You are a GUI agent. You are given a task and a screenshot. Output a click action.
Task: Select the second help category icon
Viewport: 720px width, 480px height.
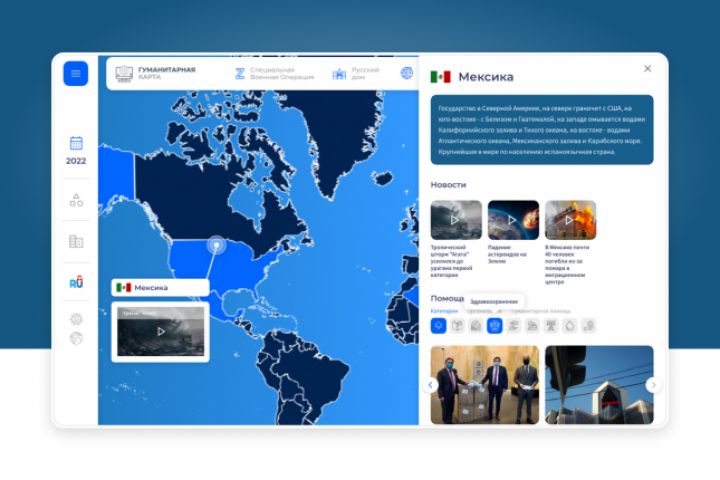(457, 326)
